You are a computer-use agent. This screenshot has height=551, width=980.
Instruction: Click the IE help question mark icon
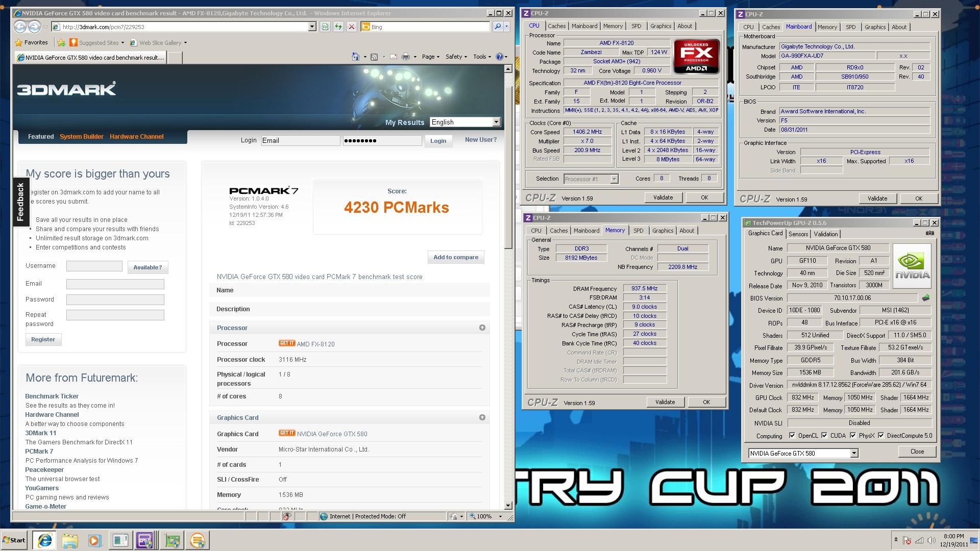[x=500, y=57]
